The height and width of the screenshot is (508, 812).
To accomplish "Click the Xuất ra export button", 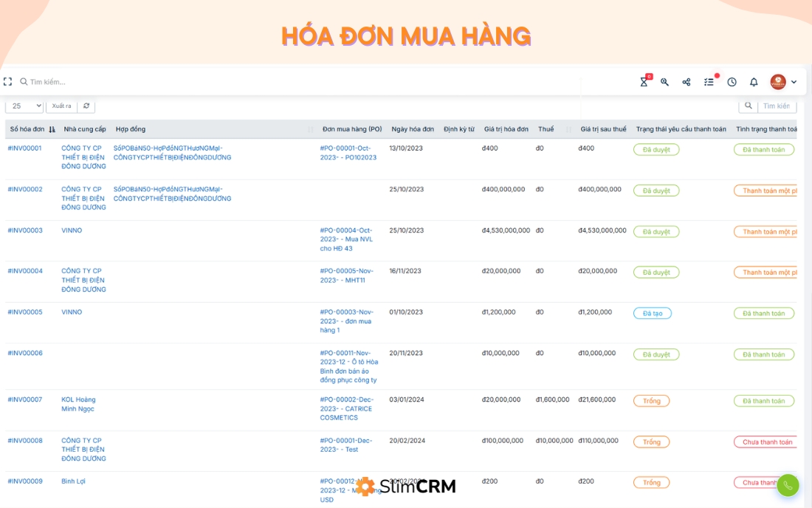I will 61,106.
